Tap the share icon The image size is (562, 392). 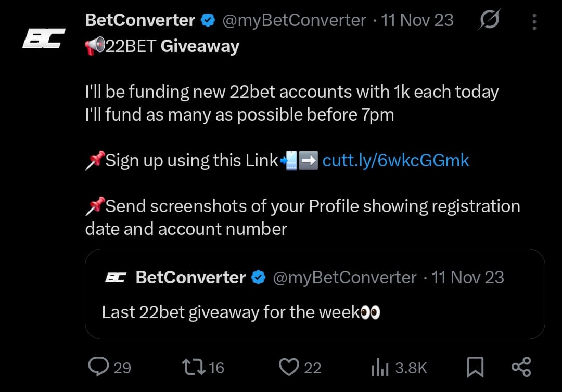point(521,367)
